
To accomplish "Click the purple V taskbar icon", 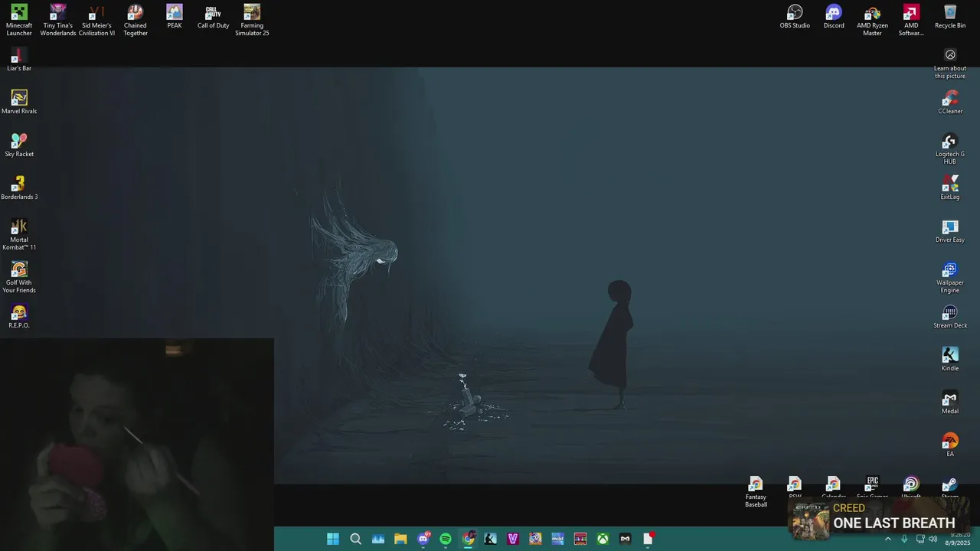I will pyautogui.click(x=513, y=539).
